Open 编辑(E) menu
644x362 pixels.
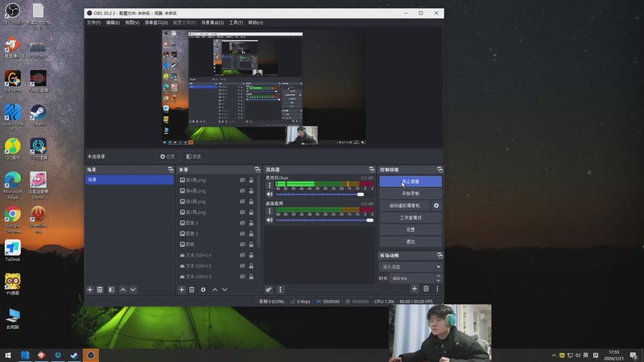coord(113,23)
